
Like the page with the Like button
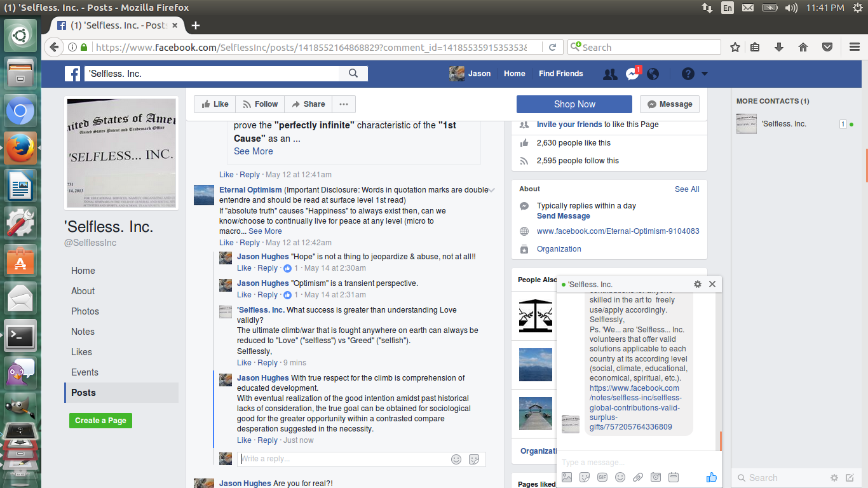[x=215, y=104]
